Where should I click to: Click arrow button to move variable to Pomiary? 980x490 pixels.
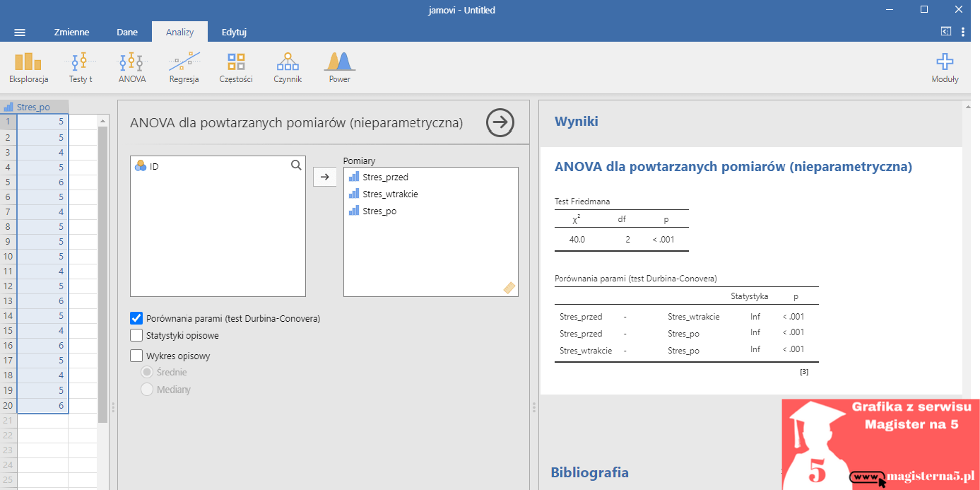tap(325, 177)
